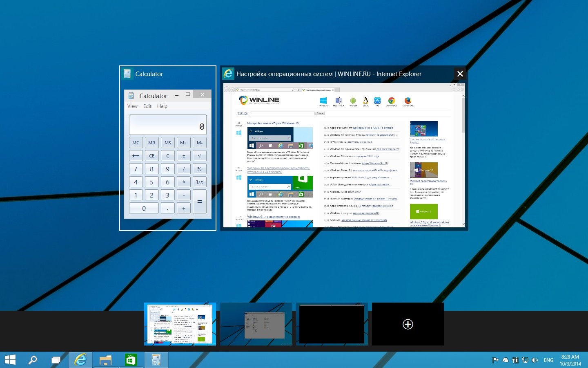Viewport: 588px width, 368px height.
Task: Click the Action Center flag icon
Action: [x=495, y=360]
